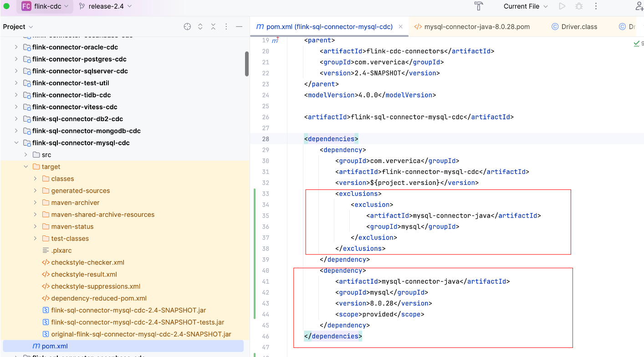Select flink-sql-connector-mysql-cdc-2.4-SNAPSHOT.jar file

pos(128,310)
